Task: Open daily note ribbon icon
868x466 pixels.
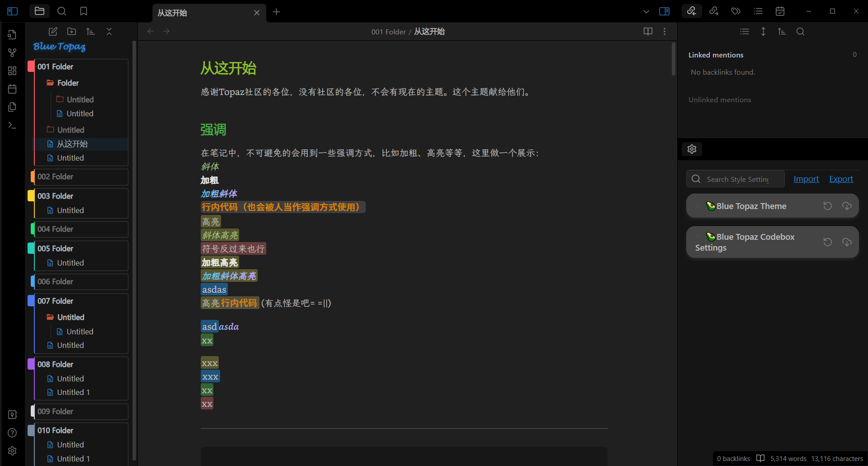Action: click(x=12, y=89)
